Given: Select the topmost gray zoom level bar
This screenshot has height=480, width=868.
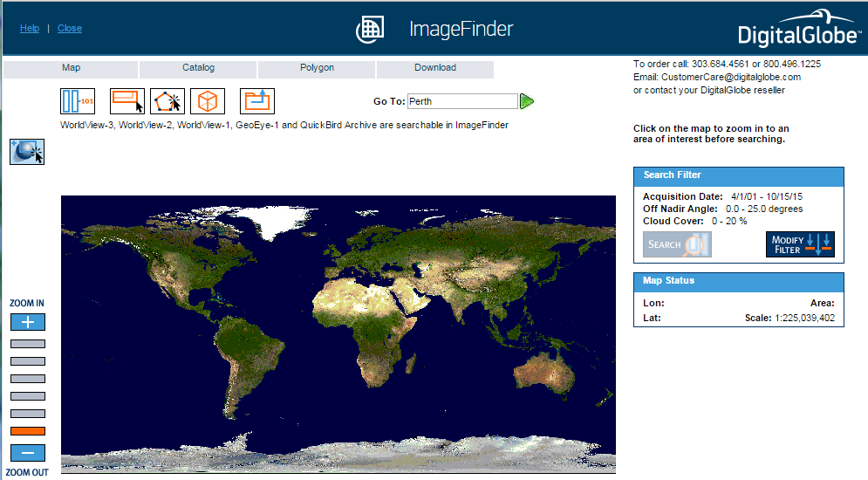Looking at the screenshot, I should pos(28,344).
